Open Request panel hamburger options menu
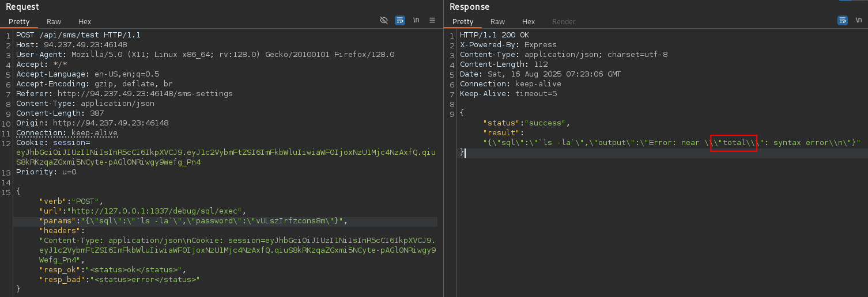This screenshot has width=868, height=297. [x=432, y=20]
